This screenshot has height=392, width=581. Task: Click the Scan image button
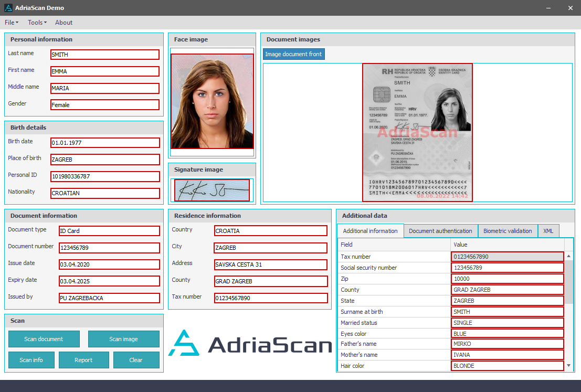[123, 339]
